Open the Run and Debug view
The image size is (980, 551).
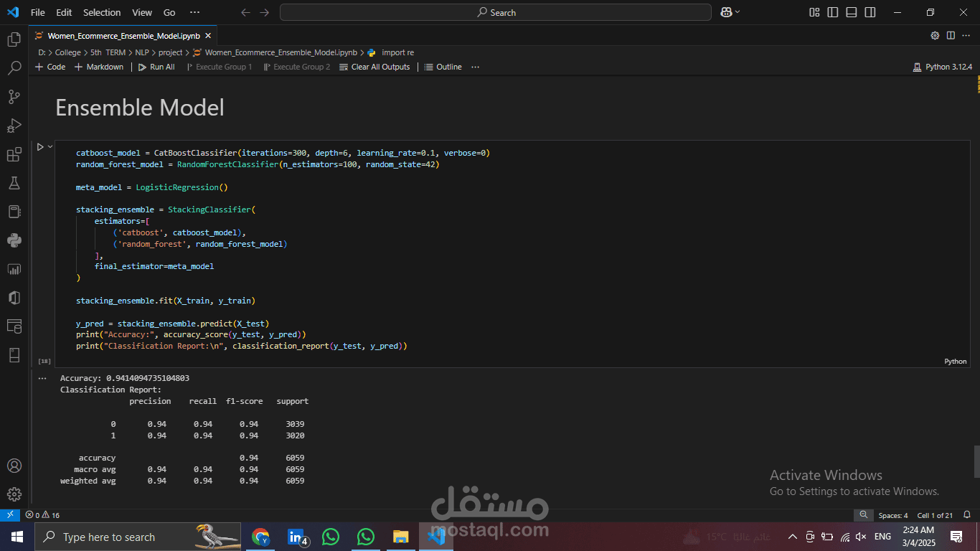coord(14,126)
